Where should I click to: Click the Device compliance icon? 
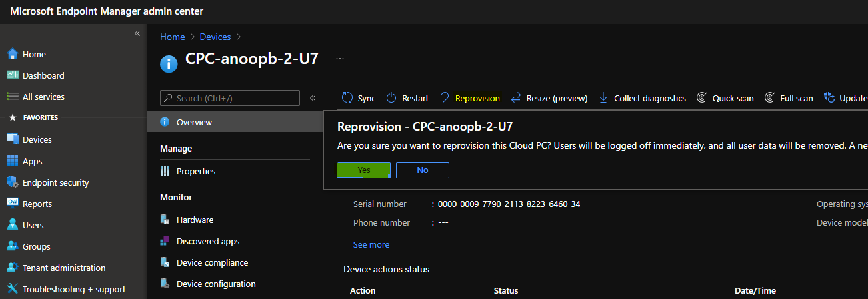tap(165, 262)
